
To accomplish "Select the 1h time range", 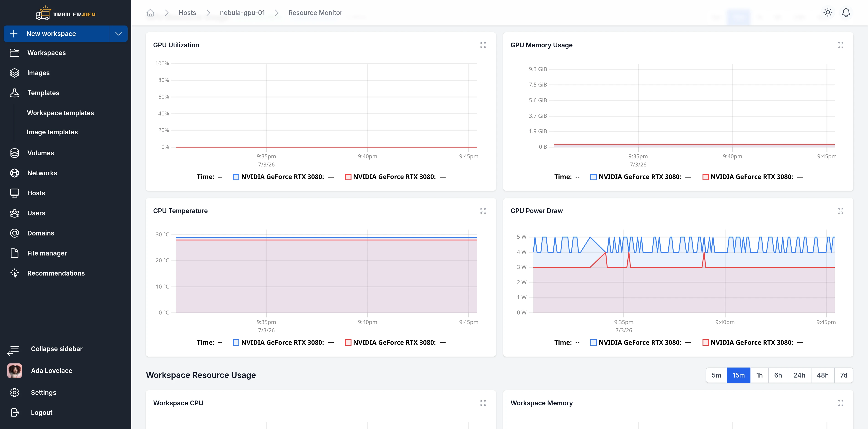I will click(x=759, y=375).
